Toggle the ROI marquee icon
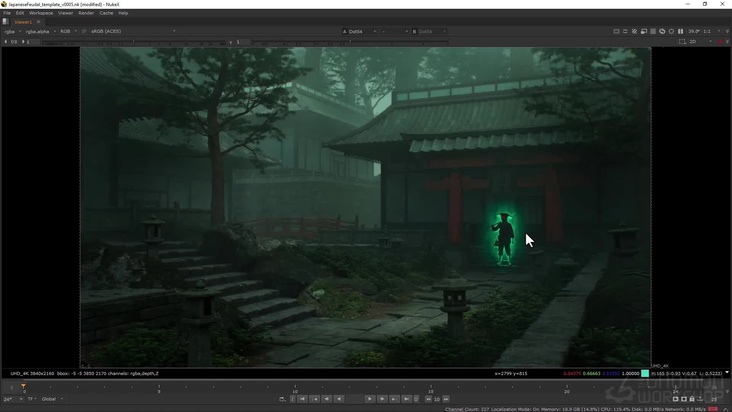 [x=682, y=42]
